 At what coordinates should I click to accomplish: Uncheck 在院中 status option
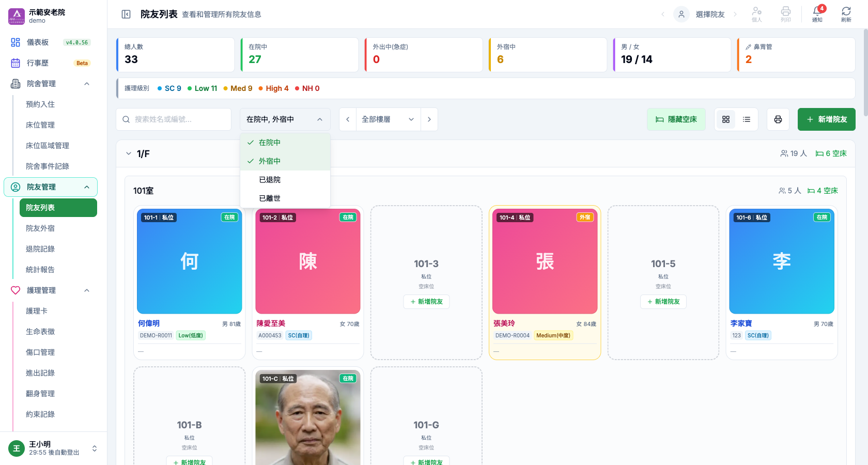click(285, 143)
